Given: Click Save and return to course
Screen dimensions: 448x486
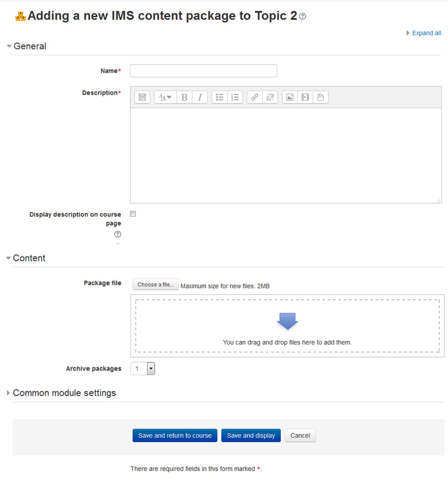Looking at the screenshot, I should [x=175, y=435].
